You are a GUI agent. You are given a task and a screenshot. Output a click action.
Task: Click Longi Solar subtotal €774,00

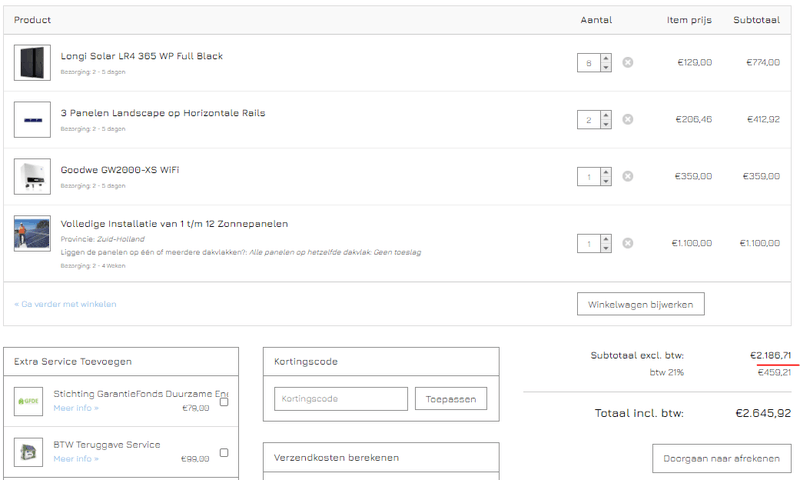coord(763,62)
